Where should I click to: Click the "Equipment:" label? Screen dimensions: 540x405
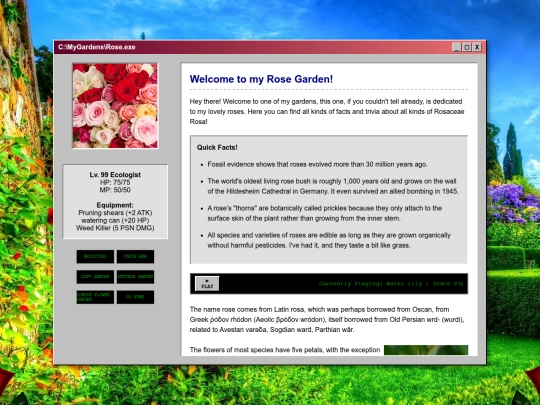point(115,205)
